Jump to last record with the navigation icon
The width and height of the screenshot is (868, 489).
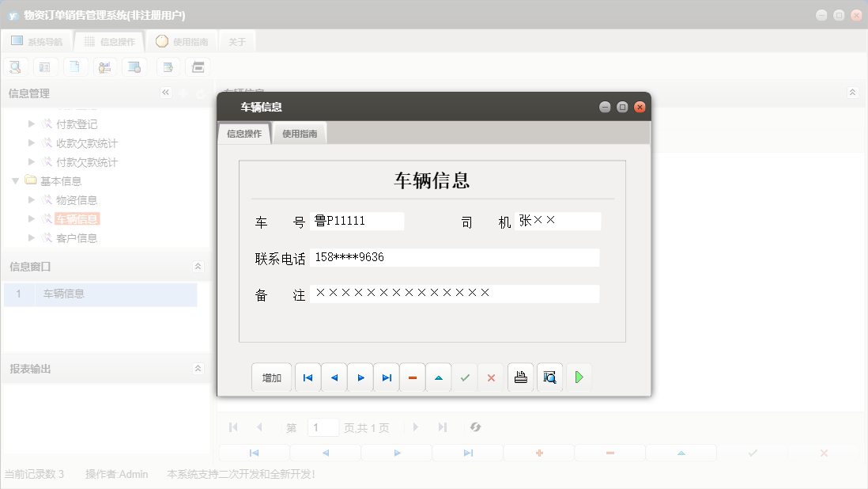386,377
